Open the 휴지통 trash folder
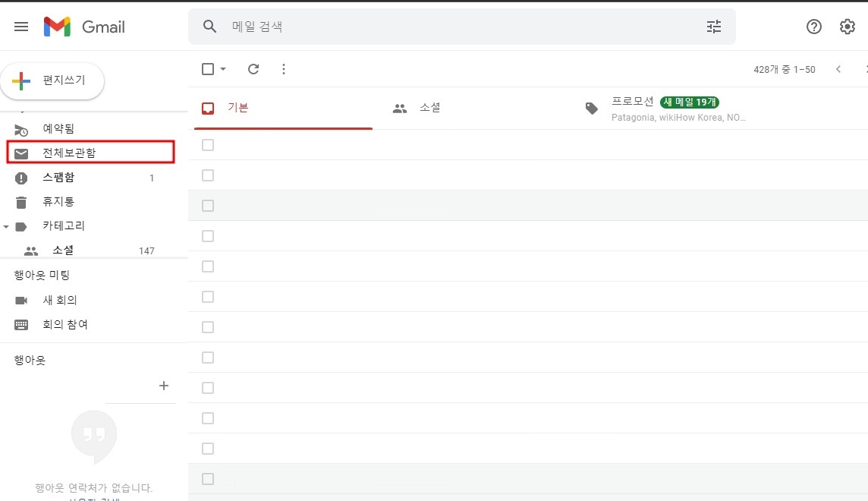The image size is (868, 501). 57,201
